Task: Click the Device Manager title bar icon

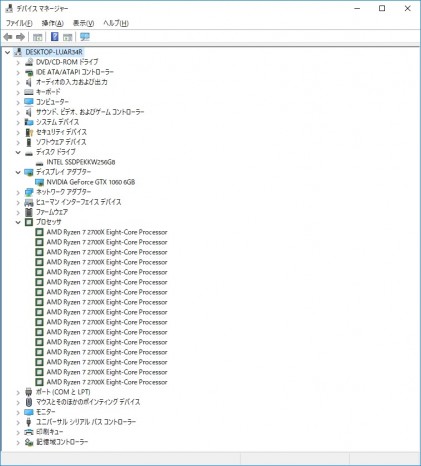Action: coord(9,8)
